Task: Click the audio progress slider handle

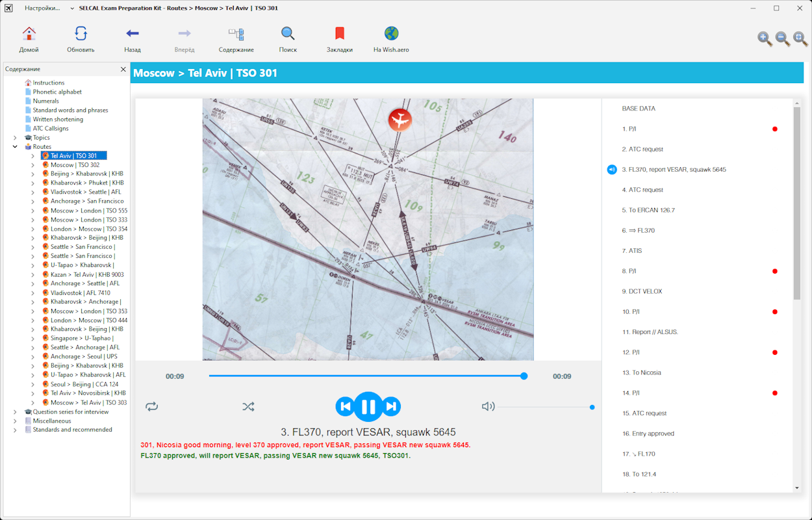Action: [524, 376]
